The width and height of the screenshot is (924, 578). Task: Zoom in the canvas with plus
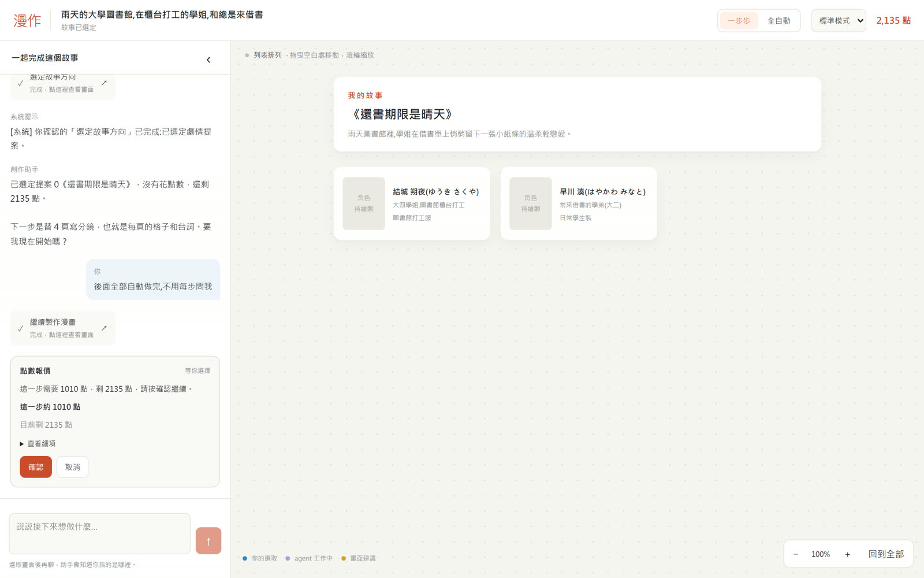[847, 554]
